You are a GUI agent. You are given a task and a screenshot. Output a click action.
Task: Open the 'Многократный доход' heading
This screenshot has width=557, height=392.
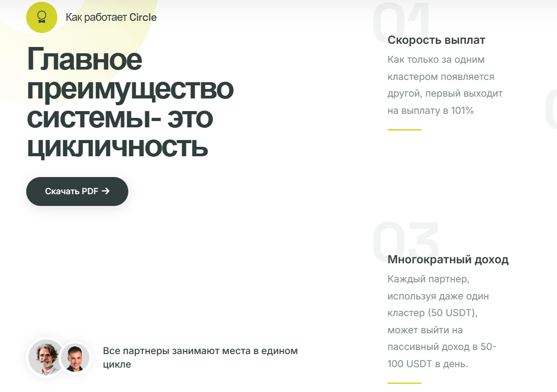pyautogui.click(x=448, y=260)
